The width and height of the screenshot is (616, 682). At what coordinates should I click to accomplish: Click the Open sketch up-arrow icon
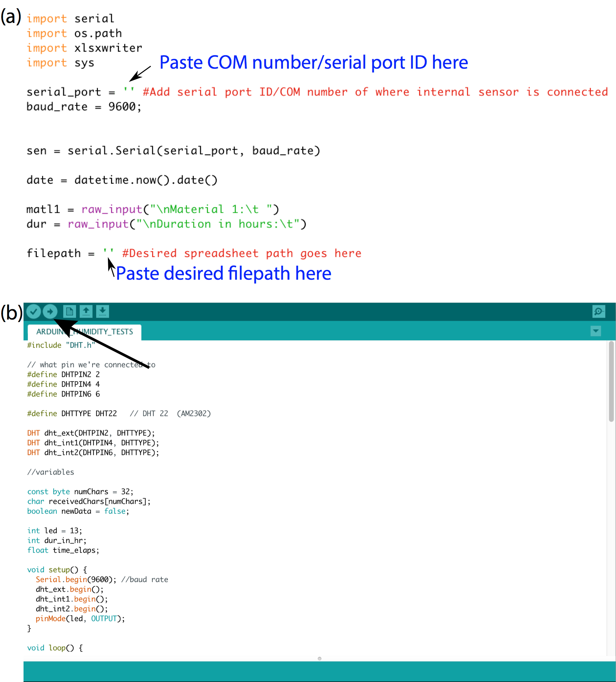pyautogui.click(x=86, y=311)
